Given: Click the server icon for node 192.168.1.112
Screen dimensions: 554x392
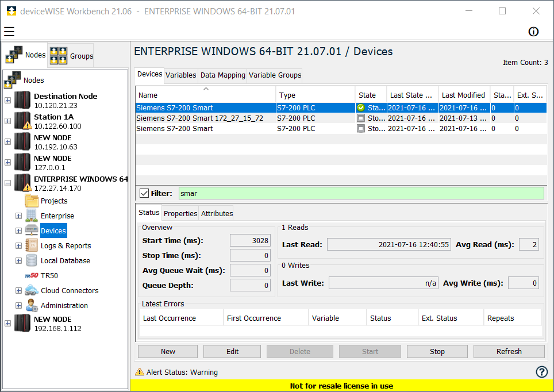Looking at the screenshot, I should coord(22,324).
